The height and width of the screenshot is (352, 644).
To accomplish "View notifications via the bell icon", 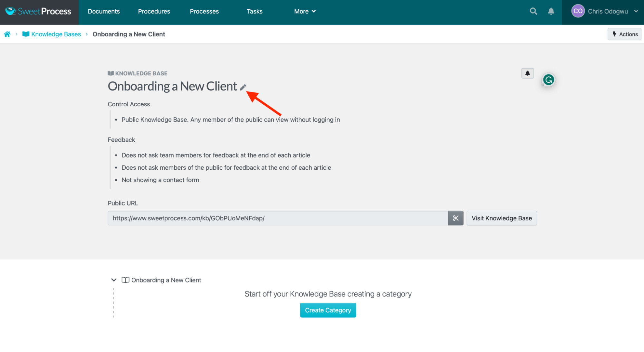I will 551,11.
